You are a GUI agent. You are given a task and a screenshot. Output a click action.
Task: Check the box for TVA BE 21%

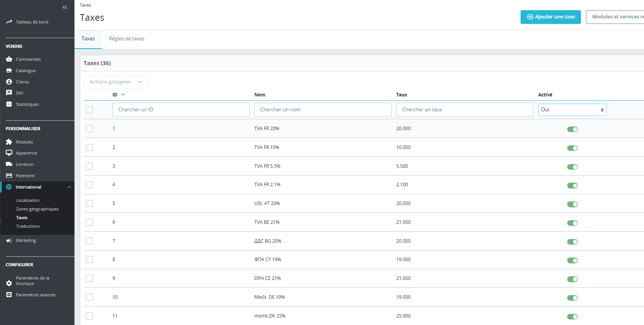pyautogui.click(x=89, y=222)
